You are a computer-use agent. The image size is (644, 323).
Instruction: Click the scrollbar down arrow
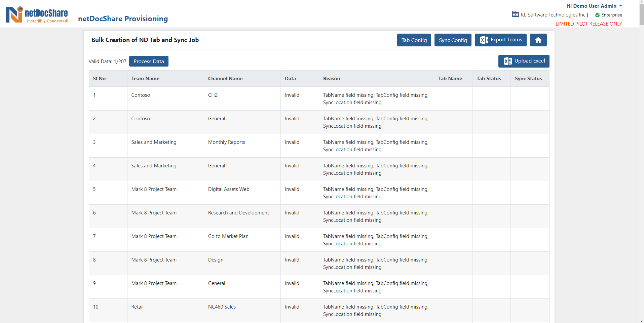coord(641,321)
